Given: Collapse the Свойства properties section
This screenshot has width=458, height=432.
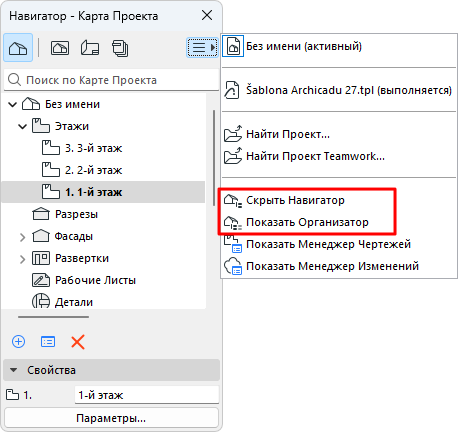Looking at the screenshot, I should [x=14, y=370].
